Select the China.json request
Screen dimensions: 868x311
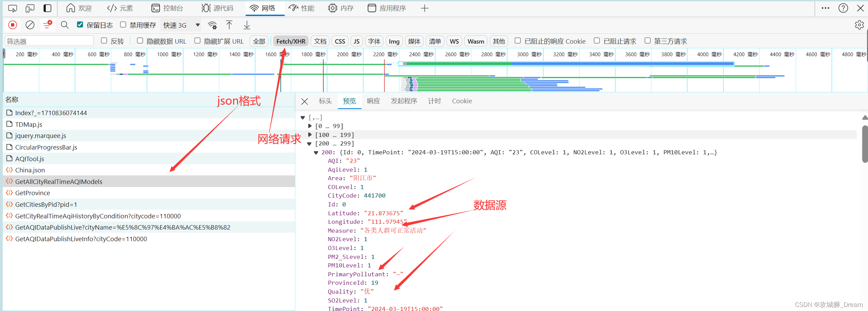click(x=149, y=170)
